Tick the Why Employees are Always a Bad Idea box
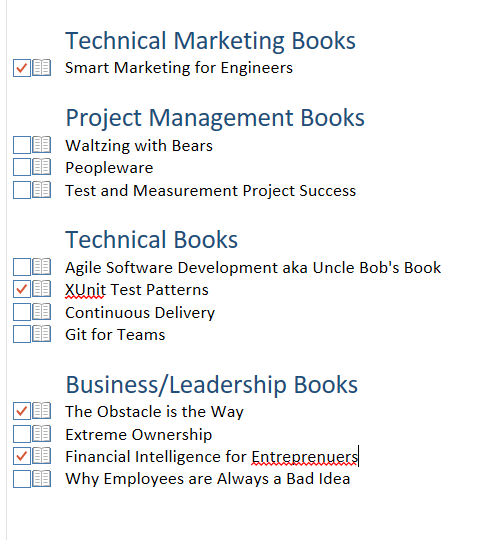 (x=22, y=479)
